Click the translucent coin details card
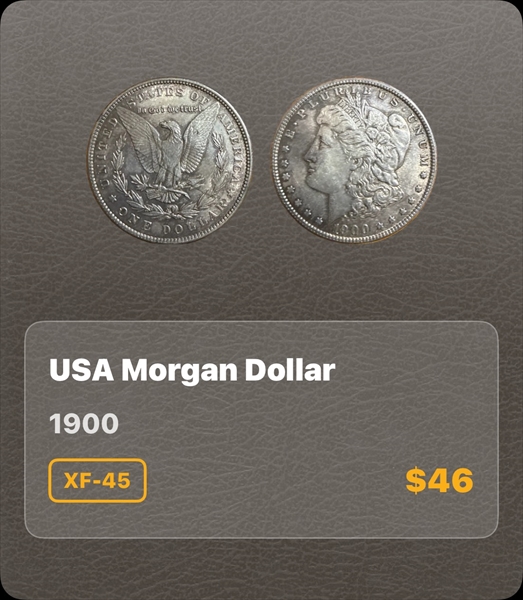523x600 pixels. [x=262, y=429]
